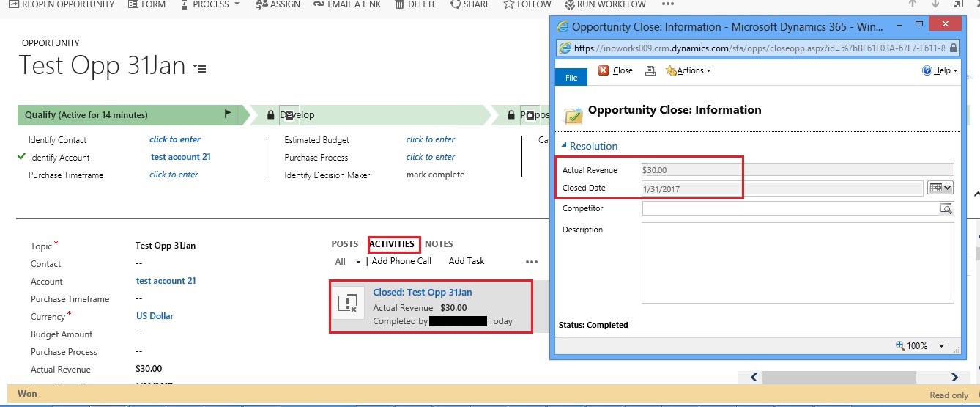Go to next record with down arrow

(935, 4)
